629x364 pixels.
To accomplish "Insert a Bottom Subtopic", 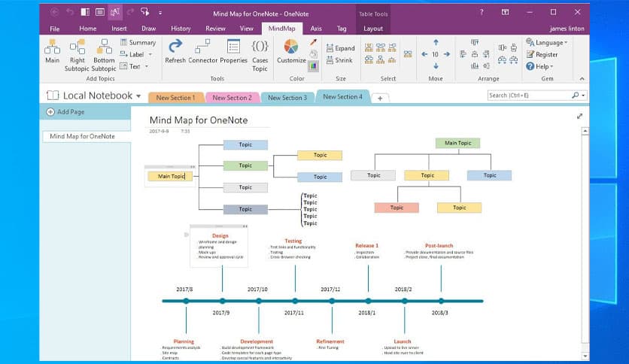I will pyautogui.click(x=104, y=56).
